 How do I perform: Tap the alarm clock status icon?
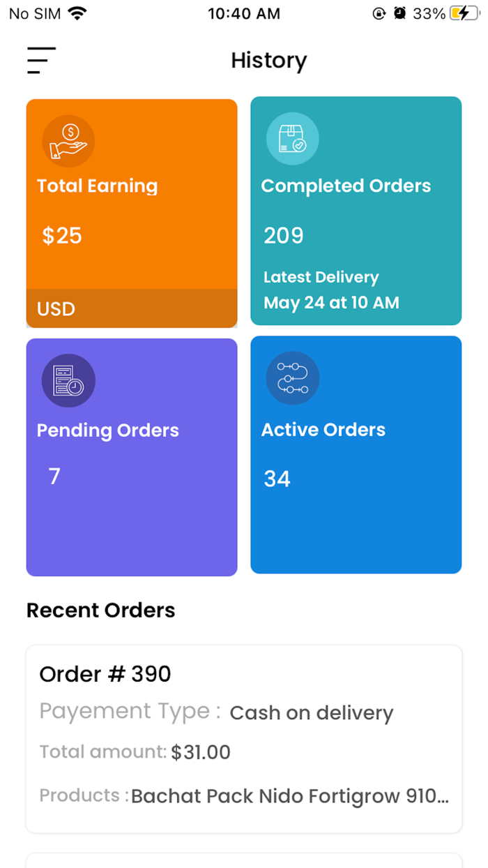tap(399, 13)
